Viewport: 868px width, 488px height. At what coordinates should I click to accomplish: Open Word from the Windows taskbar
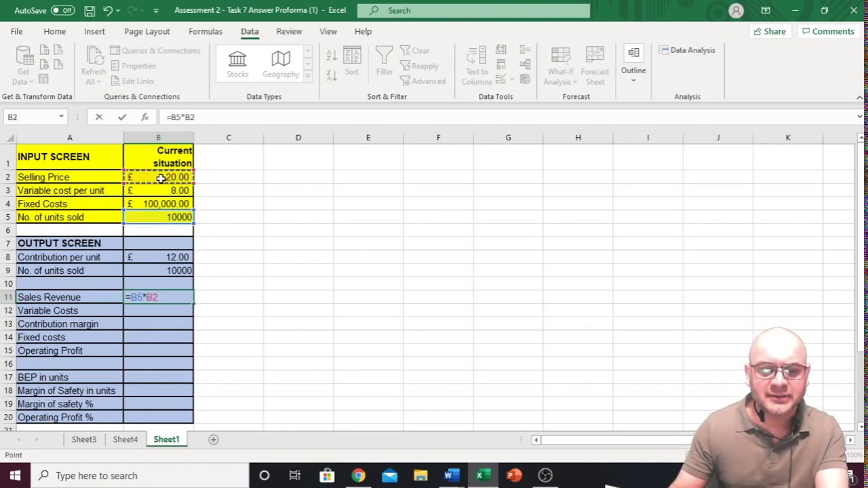click(x=451, y=475)
